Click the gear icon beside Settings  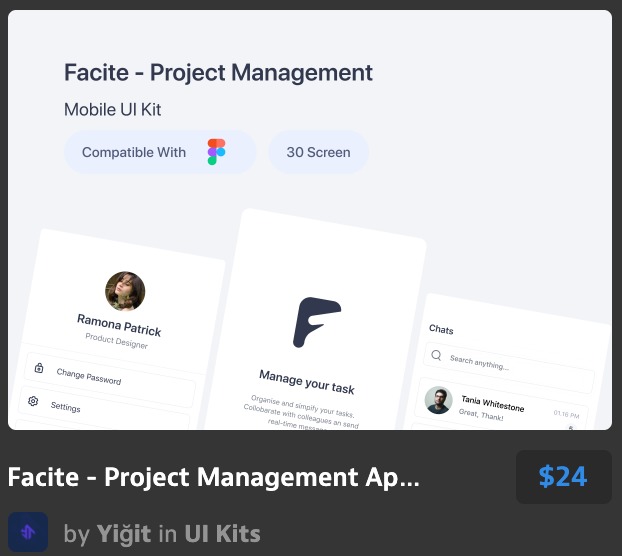coord(33,401)
